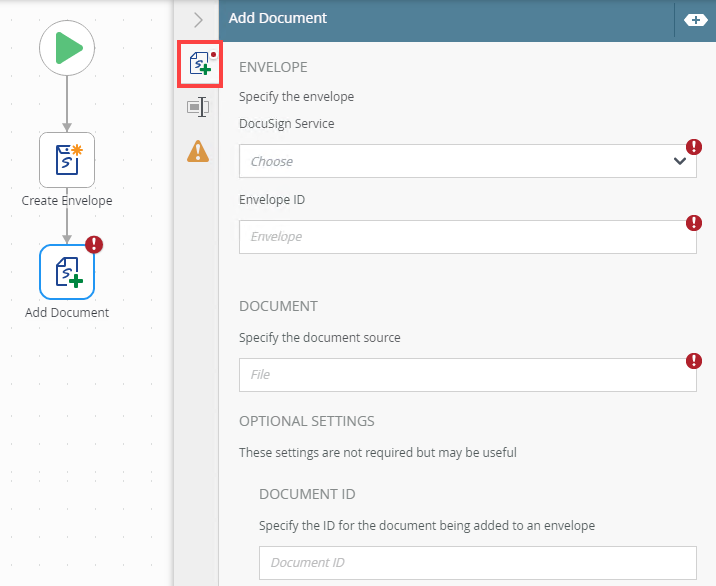Collapse the configuration panel with chevron
Image resolution: width=716 pixels, height=586 pixels.
click(x=198, y=19)
